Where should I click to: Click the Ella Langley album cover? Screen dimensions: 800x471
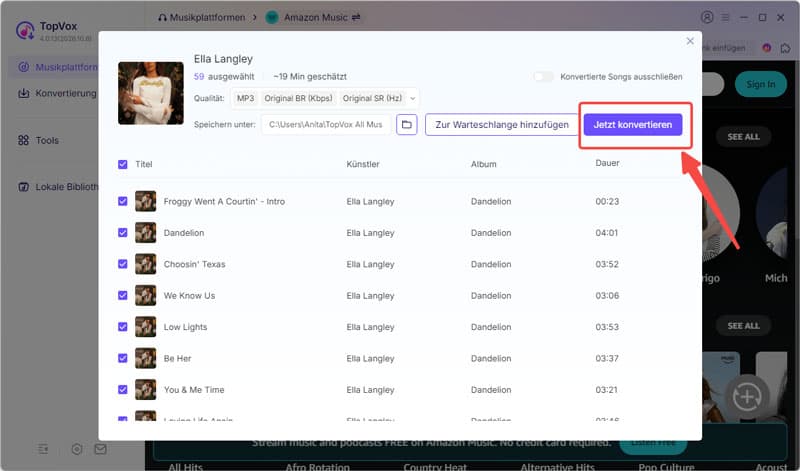151,93
